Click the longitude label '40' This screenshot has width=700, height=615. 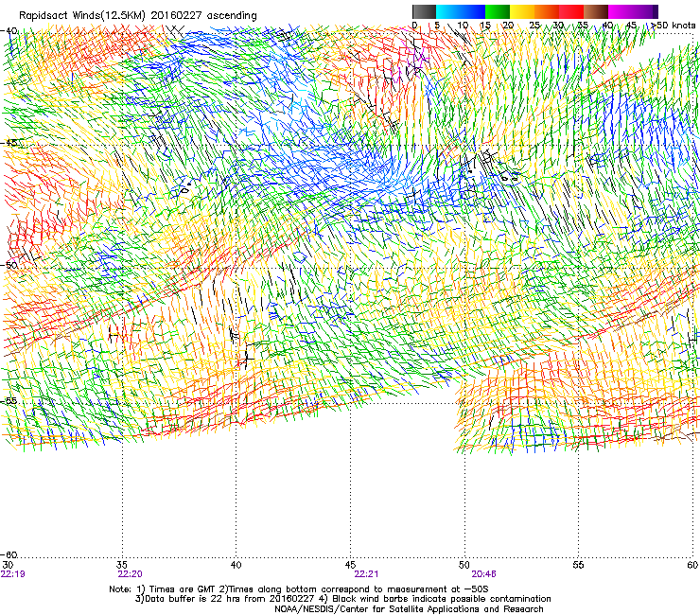click(236, 565)
